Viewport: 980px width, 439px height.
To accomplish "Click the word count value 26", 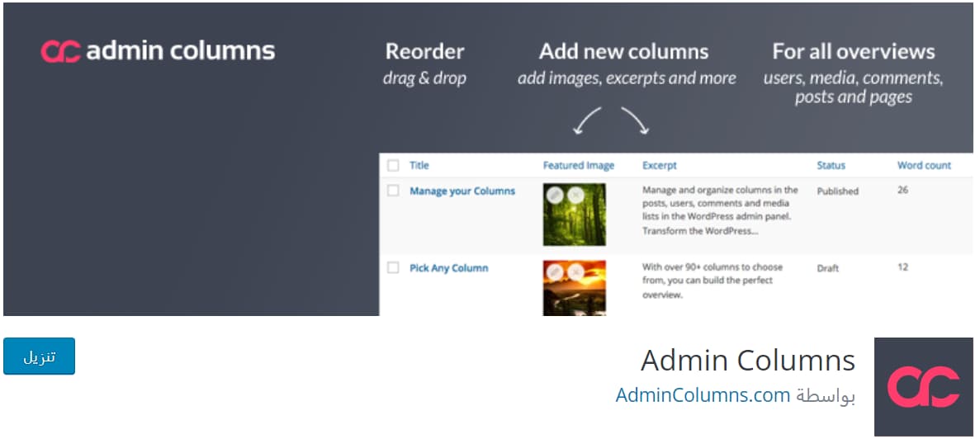I will click(x=902, y=190).
